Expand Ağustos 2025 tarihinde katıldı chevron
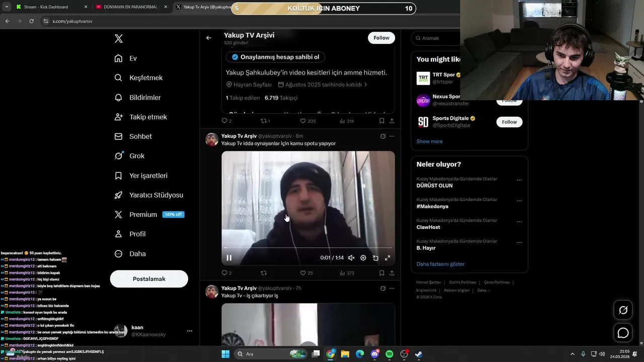This screenshot has height=362, width=644. point(365,84)
